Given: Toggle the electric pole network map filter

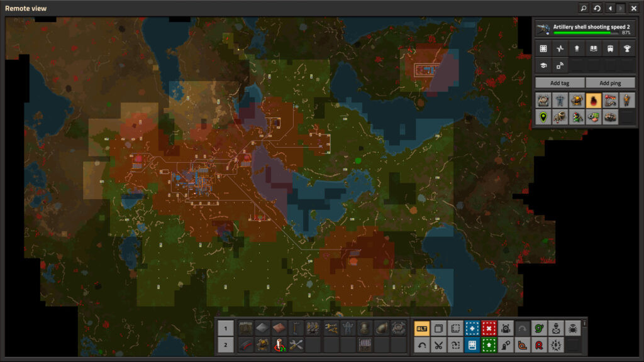Looking at the screenshot, I should coord(560,100).
